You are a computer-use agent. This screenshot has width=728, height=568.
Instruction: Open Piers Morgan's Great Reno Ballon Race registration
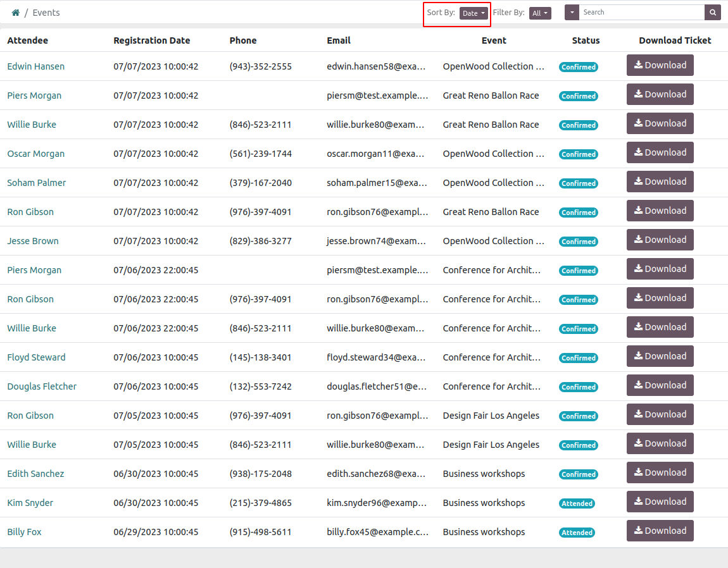click(34, 96)
